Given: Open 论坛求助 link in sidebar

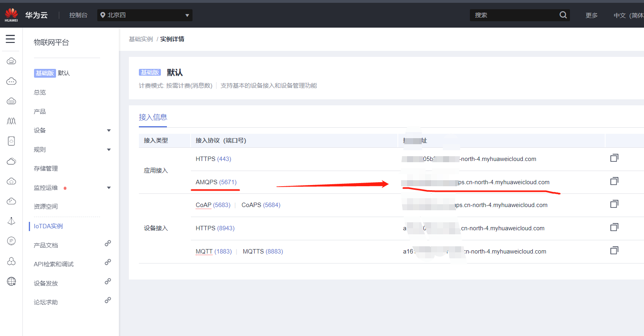Looking at the screenshot, I should click(46, 302).
